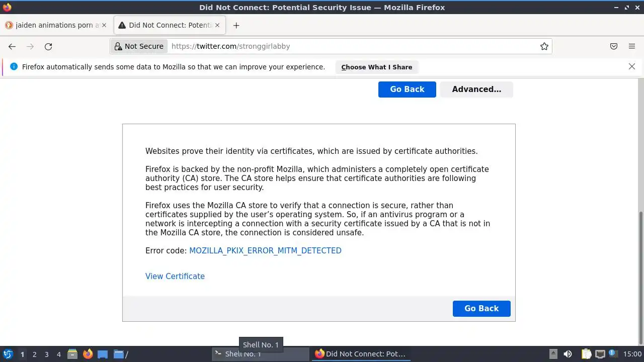Click the 15:00 clock in the panel
Screen dimensions: 644x362
pyautogui.click(x=632, y=354)
